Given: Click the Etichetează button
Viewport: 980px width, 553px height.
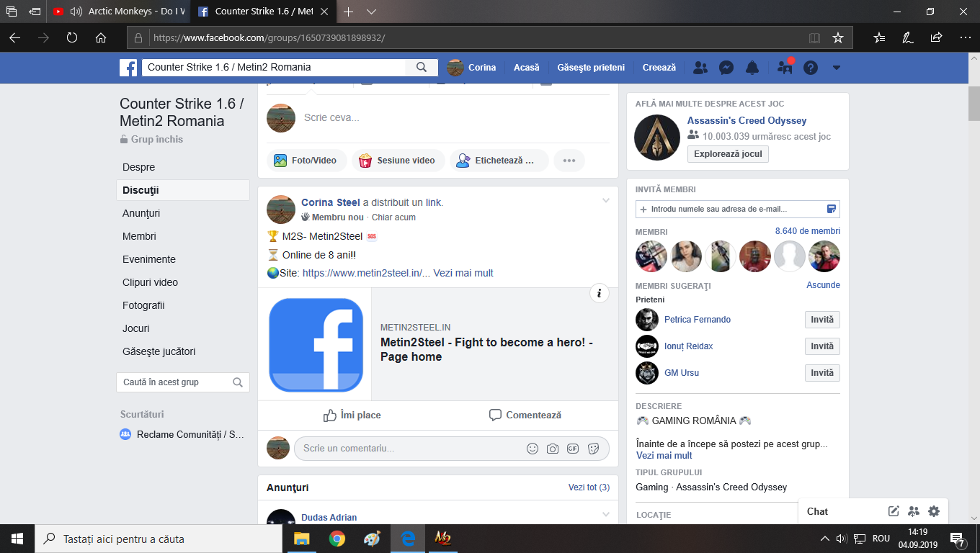Looking at the screenshot, I should tap(499, 161).
